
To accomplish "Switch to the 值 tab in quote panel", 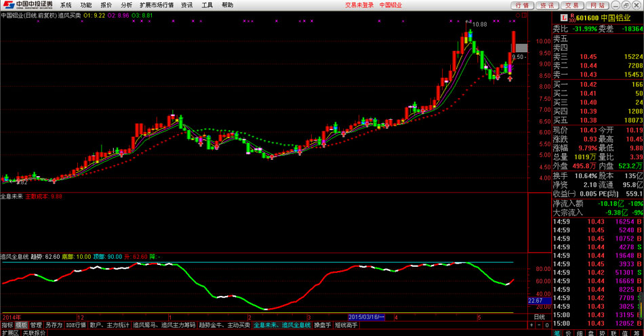I will (625, 333).
